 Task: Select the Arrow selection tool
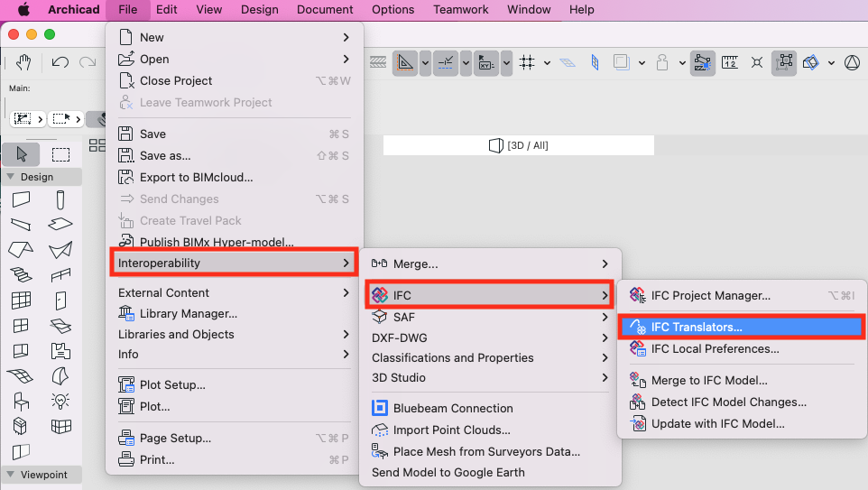coord(22,153)
